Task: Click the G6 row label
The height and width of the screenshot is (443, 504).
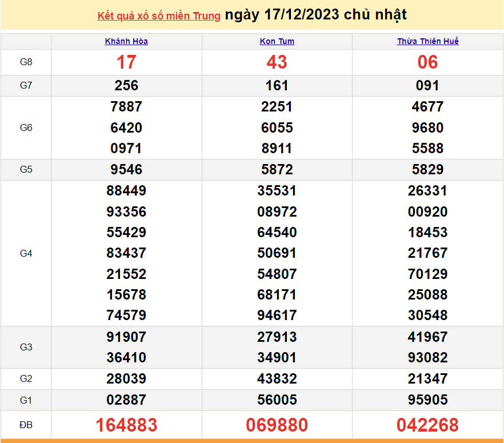Action: point(26,127)
